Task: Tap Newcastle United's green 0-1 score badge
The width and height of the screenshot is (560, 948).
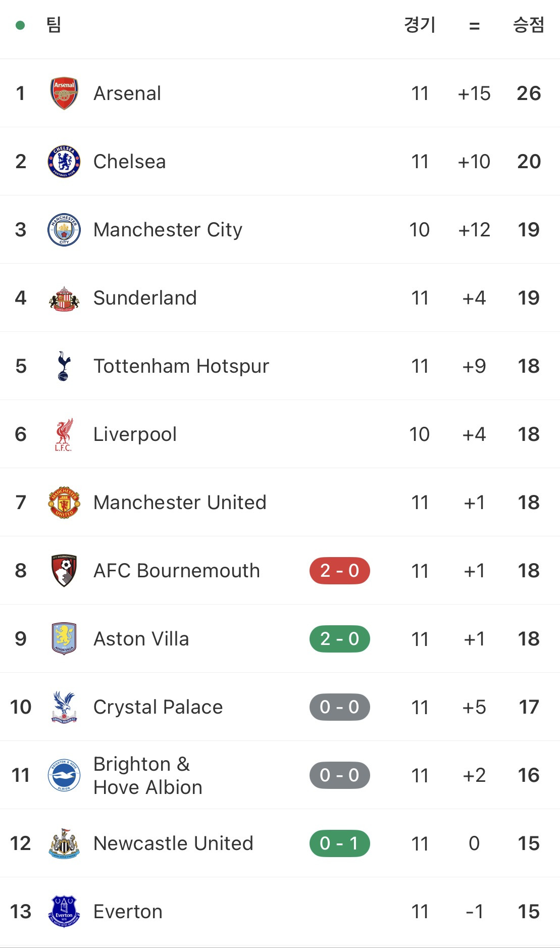Action: pos(339,843)
